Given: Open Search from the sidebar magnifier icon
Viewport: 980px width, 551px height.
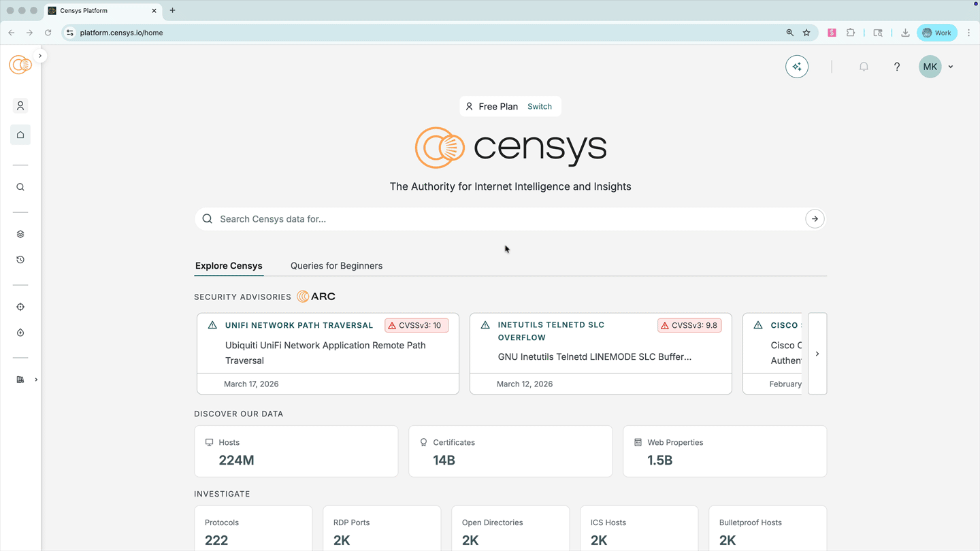Looking at the screenshot, I should point(20,187).
